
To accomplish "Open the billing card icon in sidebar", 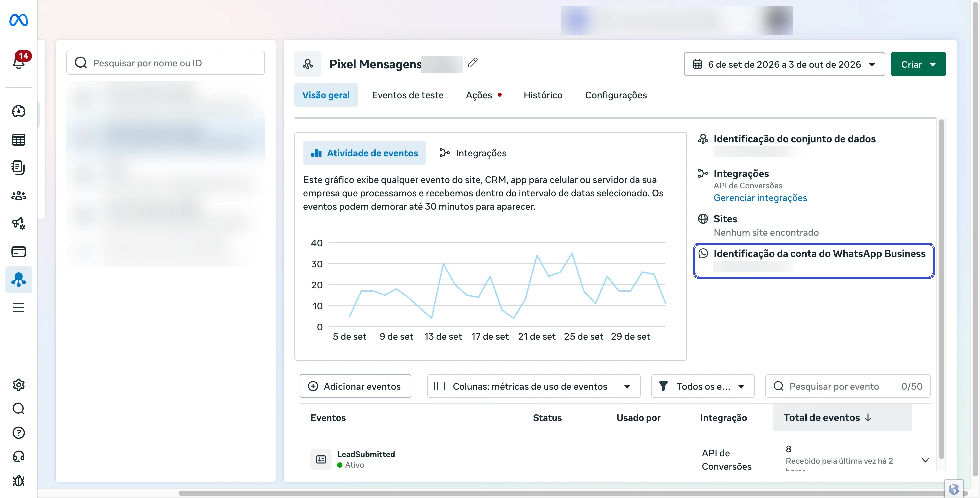I will (18, 251).
